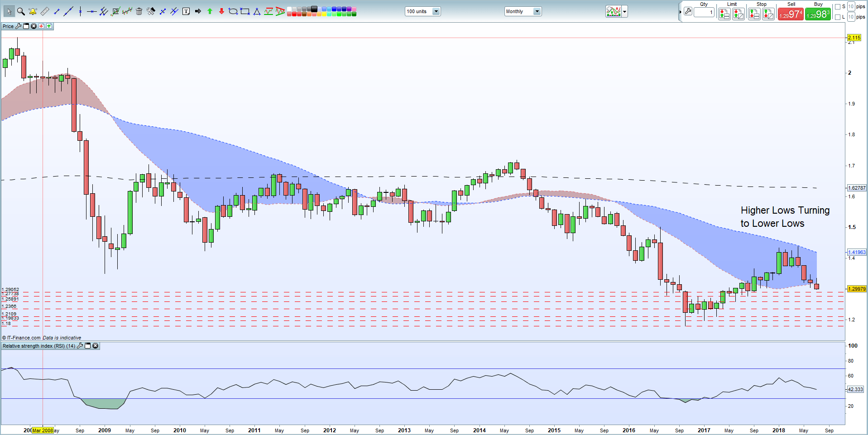Maximize the RSI indicator panel
This screenshot has width=868, height=435.
coord(88,346)
